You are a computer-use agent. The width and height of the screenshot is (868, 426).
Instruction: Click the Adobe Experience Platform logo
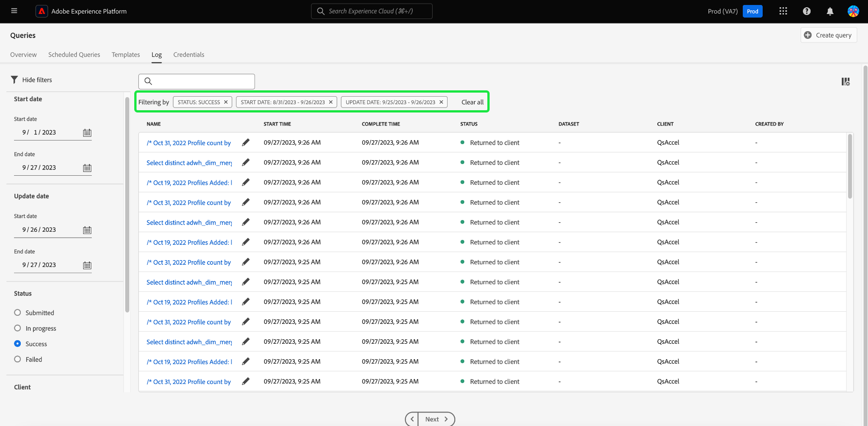tap(42, 11)
